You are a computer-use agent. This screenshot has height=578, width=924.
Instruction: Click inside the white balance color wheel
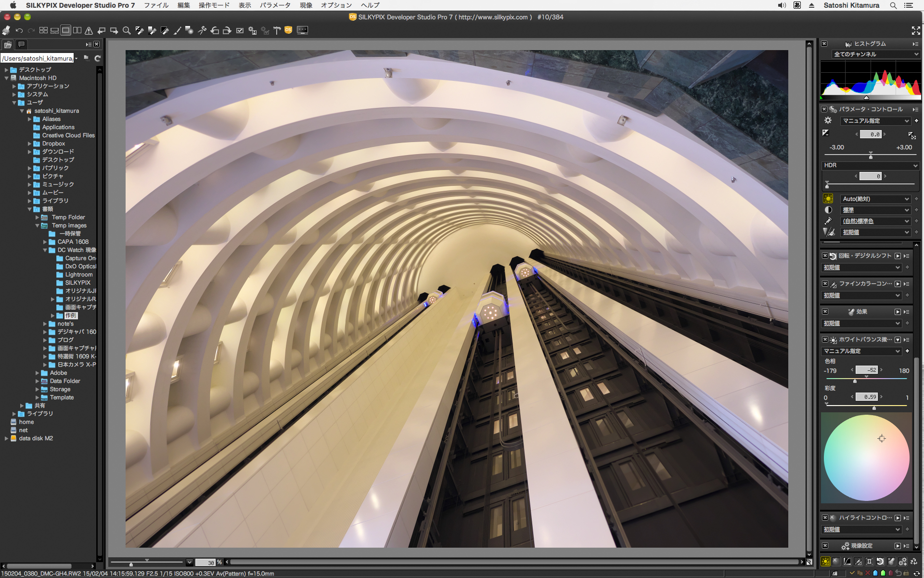pyautogui.click(x=866, y=458)
